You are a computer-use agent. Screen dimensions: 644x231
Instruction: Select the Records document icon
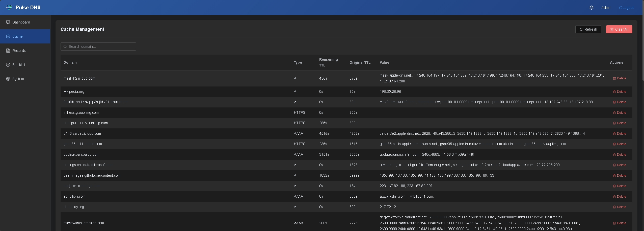coord(8,50)
